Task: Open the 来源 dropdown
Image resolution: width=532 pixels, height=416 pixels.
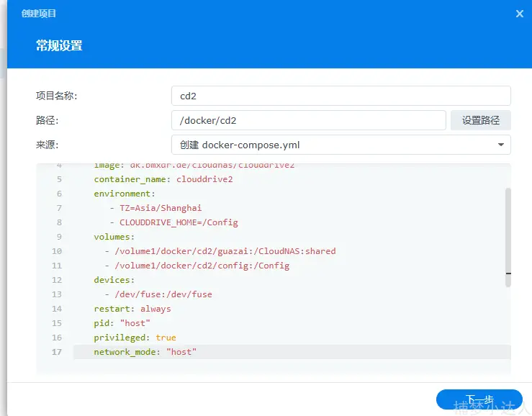Action: pyautogui.click(x=341, y=145)
